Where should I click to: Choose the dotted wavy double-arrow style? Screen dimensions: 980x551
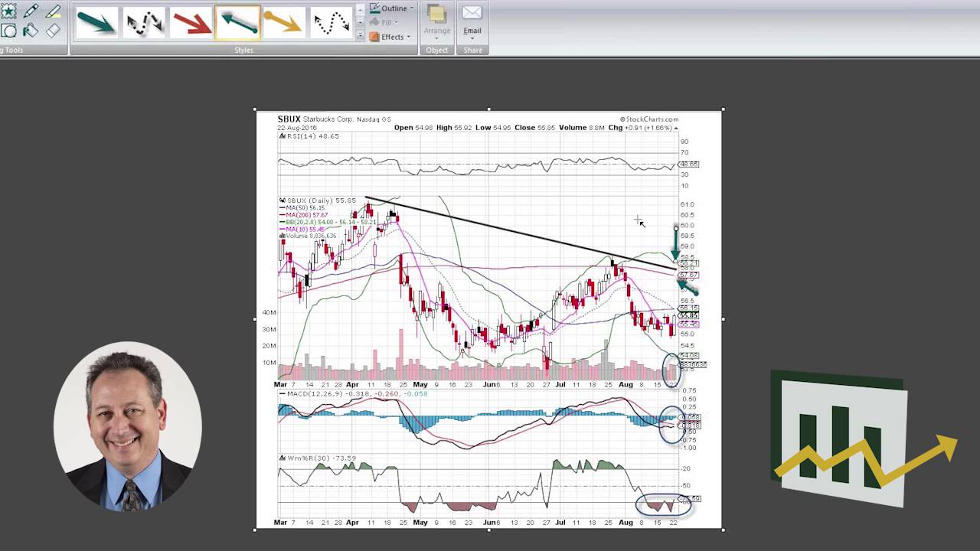pyautogui.click(x=331, y=22)
